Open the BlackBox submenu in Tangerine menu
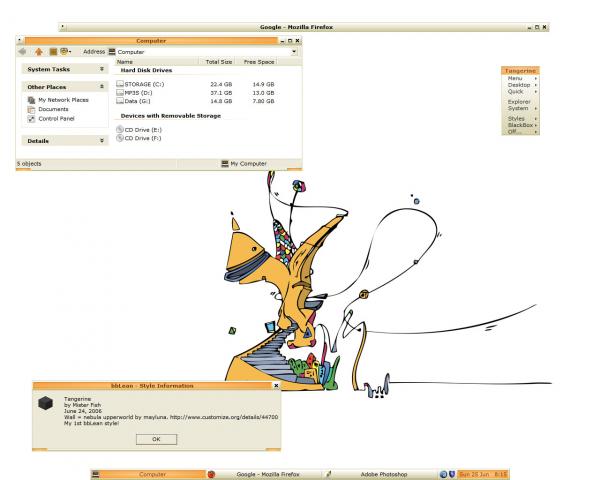The image size is (600, 480). pyautogui.click(x=520, y=125)
